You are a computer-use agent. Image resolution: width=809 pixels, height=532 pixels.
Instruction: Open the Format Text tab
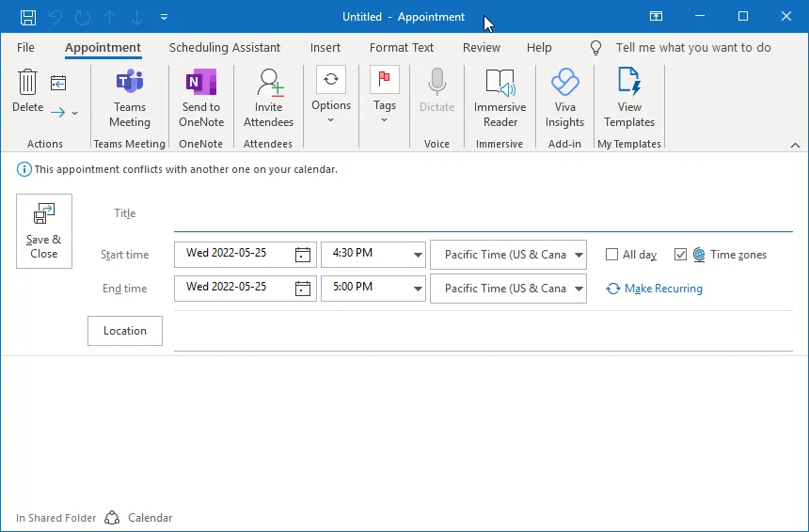(402, 47)
